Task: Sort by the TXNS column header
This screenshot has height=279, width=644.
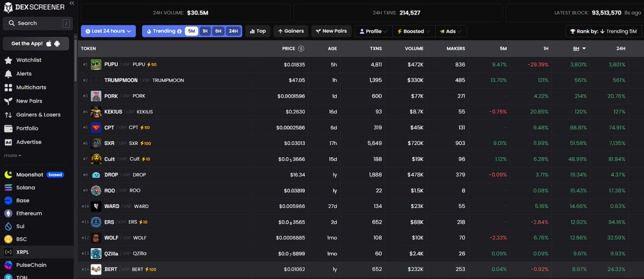Action: point(376,49)
